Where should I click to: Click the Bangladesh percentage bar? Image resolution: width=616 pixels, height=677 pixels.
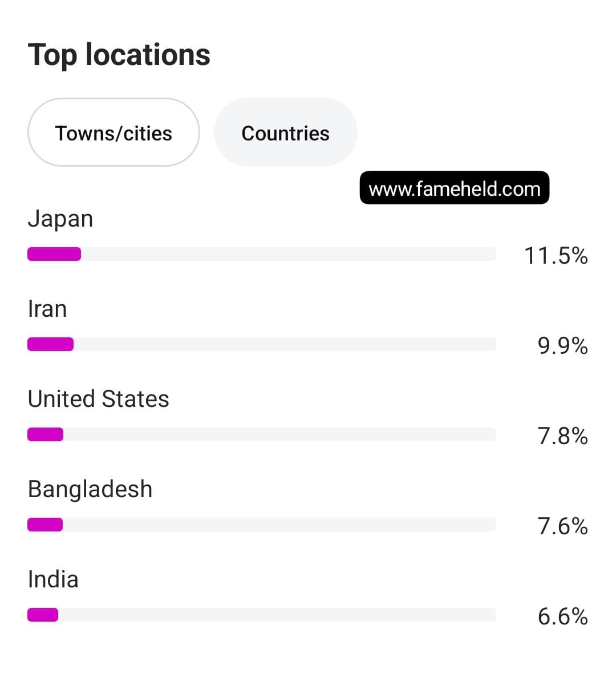pos(262,525)
